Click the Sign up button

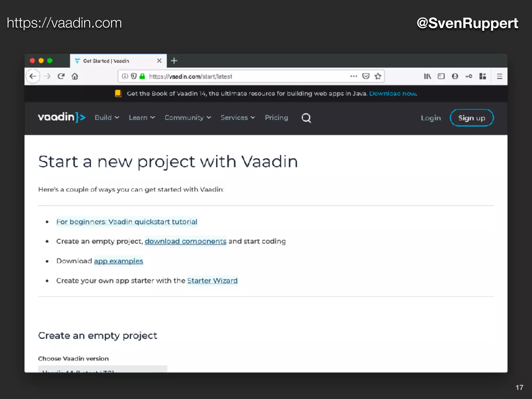tap(471, 118)
